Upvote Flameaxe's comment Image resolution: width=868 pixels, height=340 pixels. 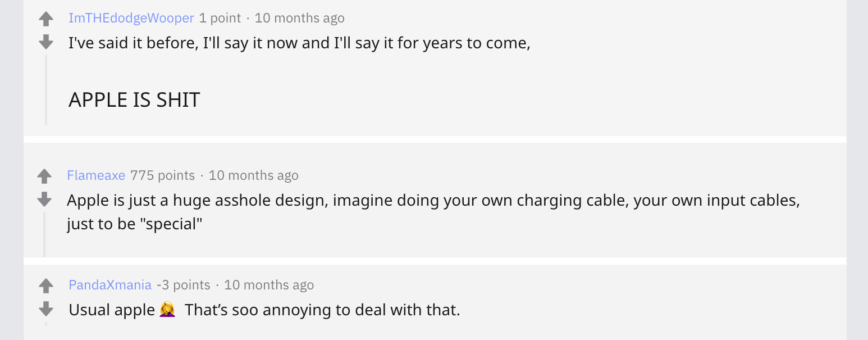click(x=44, y=176)
